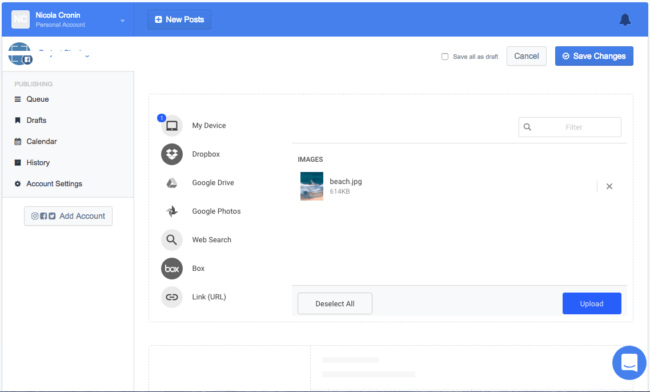Click the Google Drive label
This screenshot has width=650, height=392.
click(213, 183)
